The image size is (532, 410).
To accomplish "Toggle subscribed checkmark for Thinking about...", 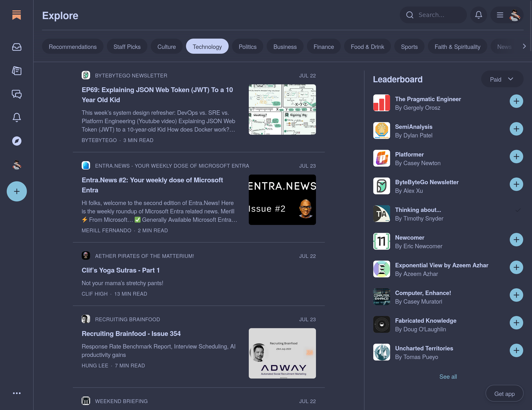I will coord(518,210).
